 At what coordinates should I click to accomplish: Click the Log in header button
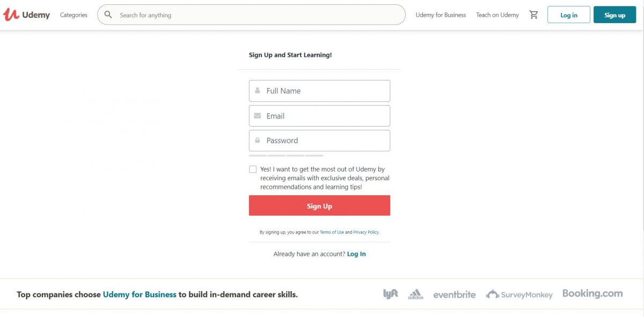click(568, 14)
